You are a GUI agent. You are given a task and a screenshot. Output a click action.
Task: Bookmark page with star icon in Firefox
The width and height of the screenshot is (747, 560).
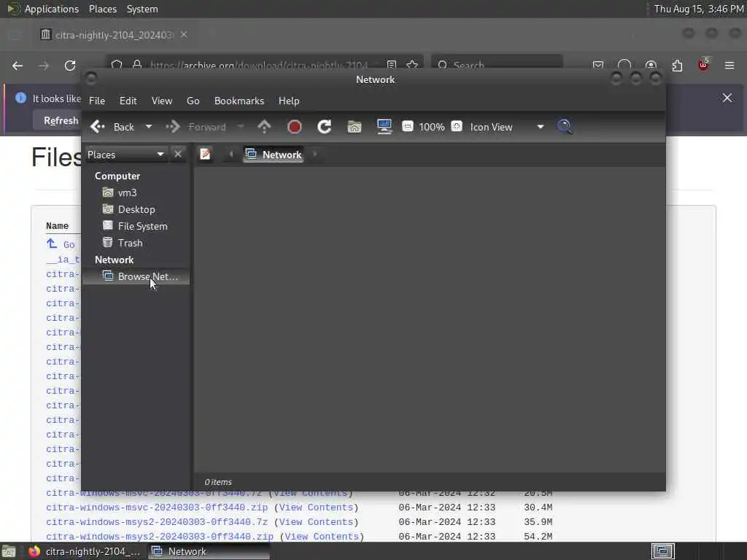[x=413, y=65]
